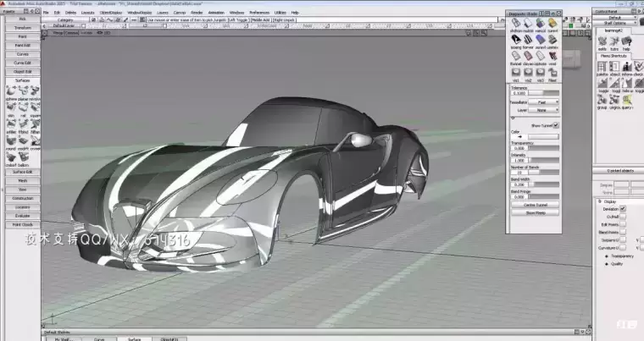Click the information window shortcut icon
644x341 pixels.
click(x=627, y=67)
